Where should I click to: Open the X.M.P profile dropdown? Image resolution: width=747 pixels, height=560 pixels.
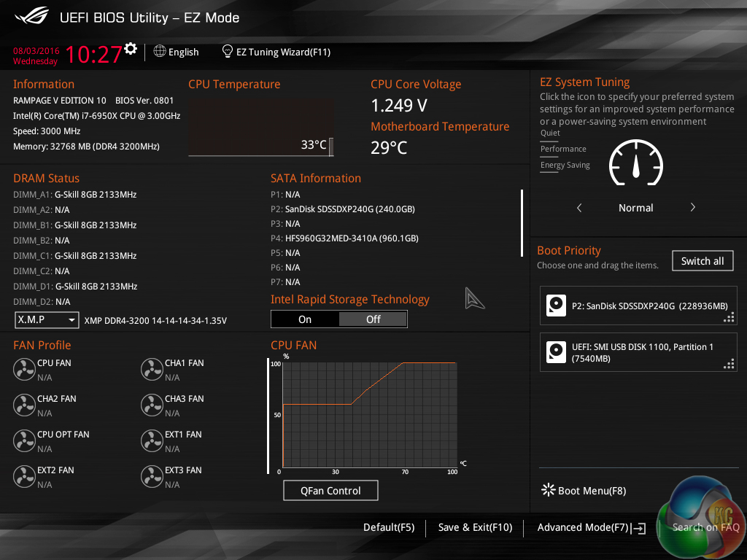(x=47, y=320)
